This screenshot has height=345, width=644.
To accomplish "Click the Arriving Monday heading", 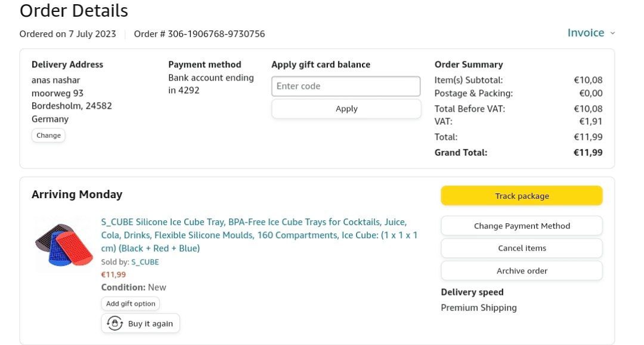I will point(77,195).
